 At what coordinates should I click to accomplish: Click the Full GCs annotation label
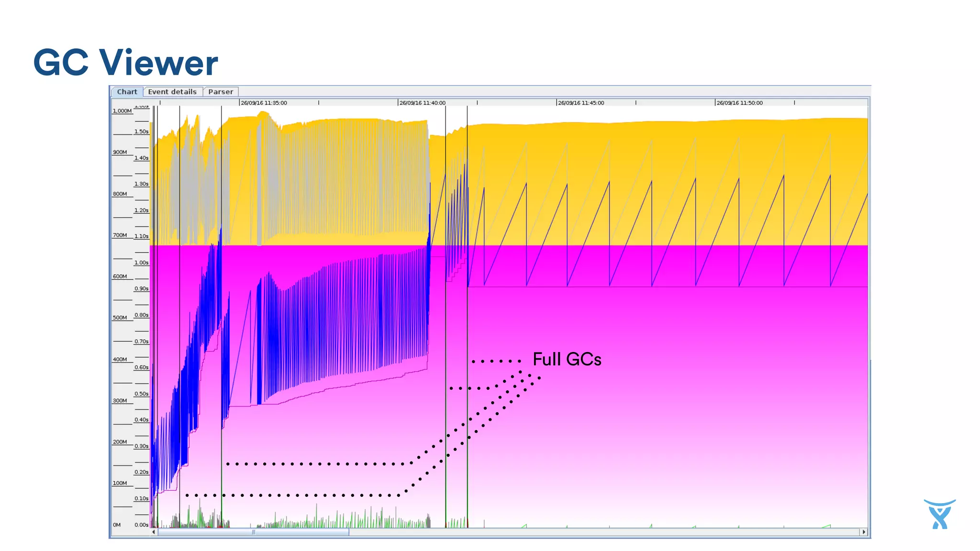[567, 359]
